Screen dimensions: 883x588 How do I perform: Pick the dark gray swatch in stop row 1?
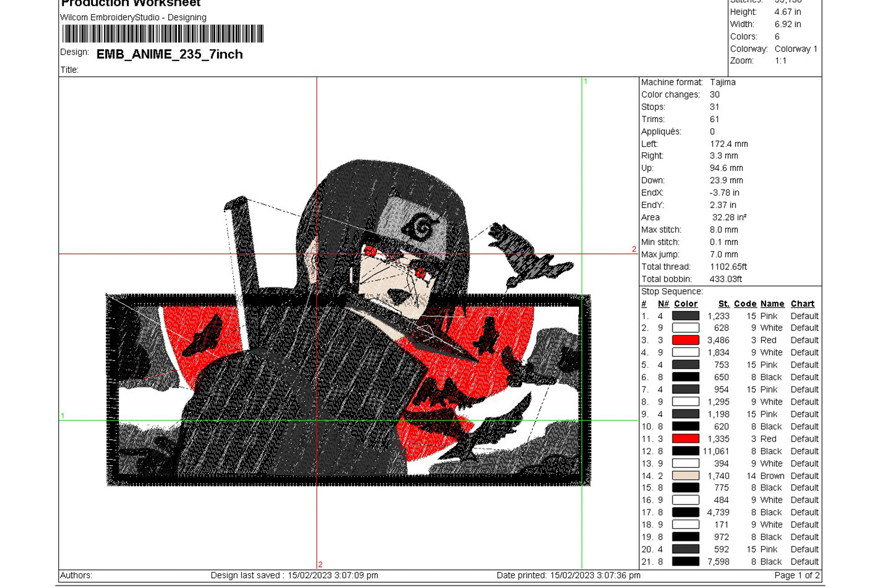(685, 316)
